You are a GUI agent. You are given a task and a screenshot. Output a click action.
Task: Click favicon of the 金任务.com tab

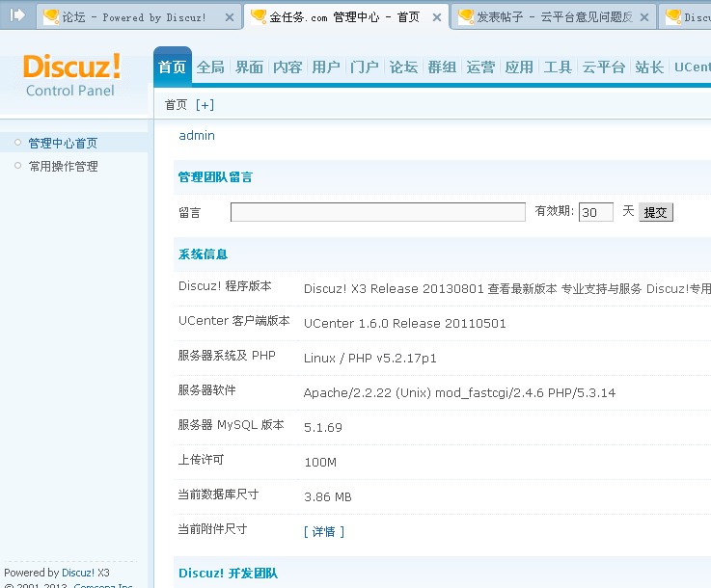click(x=259, y=16)
